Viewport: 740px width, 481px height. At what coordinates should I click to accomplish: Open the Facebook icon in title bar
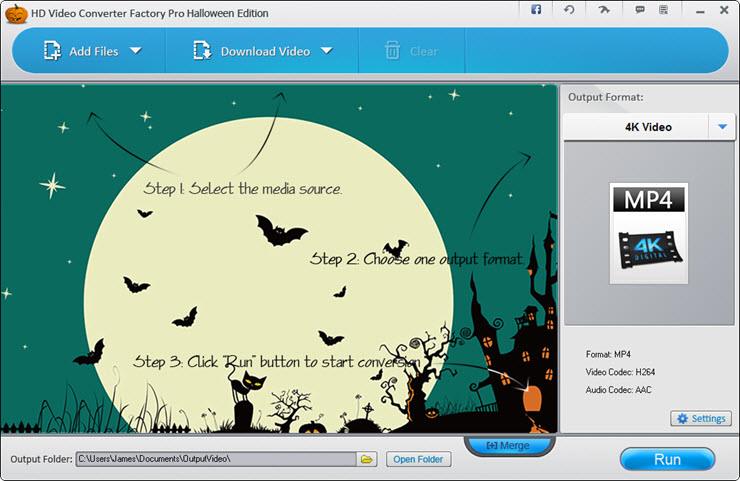pos(536,9)
